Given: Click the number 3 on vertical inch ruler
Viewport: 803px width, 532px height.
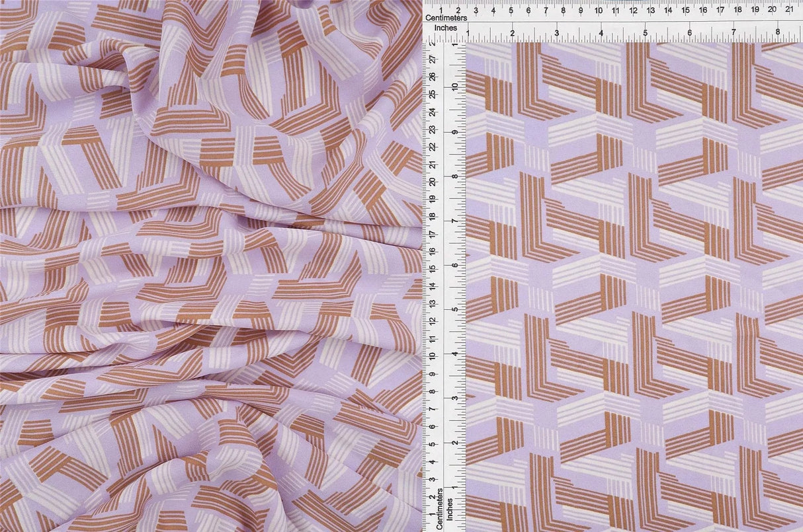Looking at the screenshot, I should coord(454,397).
